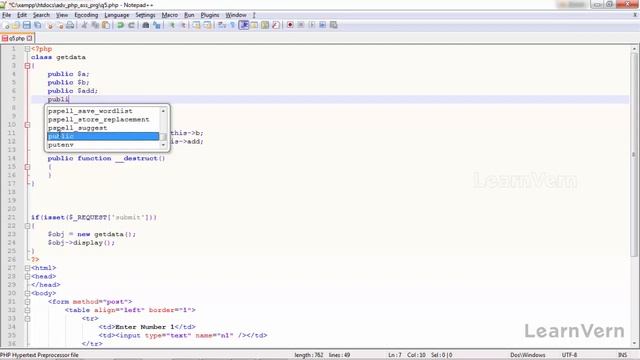Collapse the destruct fold at line 15
This screenshot has width=640, height=360.
pyautogui.click(x=27, y=167)
